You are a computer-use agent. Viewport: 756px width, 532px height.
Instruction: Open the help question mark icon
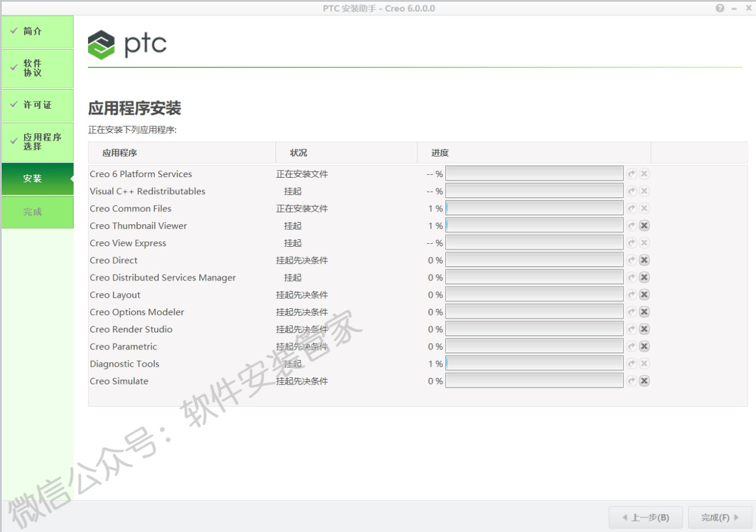click(x=720, y=8)
